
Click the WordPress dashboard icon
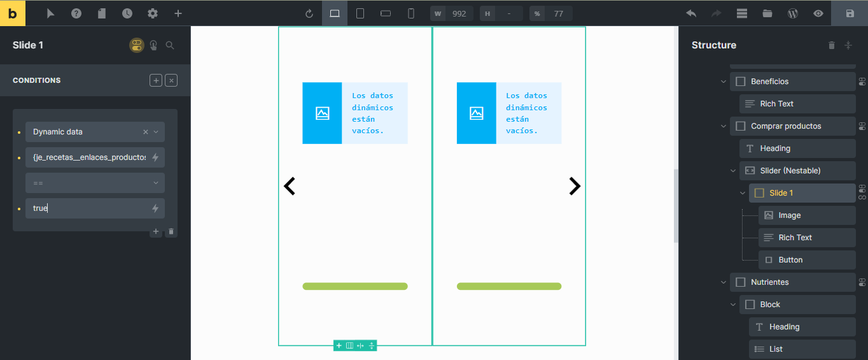(793, 13)
